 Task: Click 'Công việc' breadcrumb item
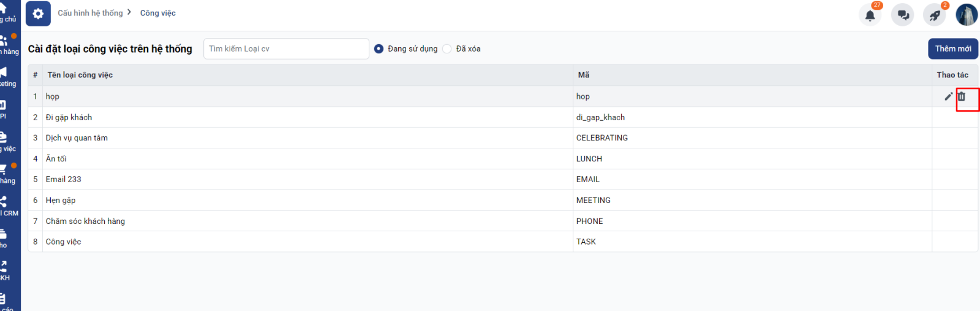pos(157,13)
